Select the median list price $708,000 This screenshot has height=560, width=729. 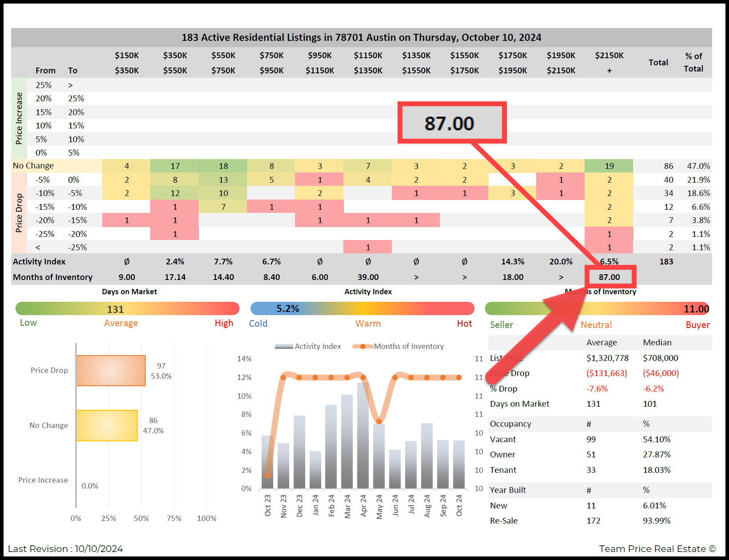pos(660,358)
